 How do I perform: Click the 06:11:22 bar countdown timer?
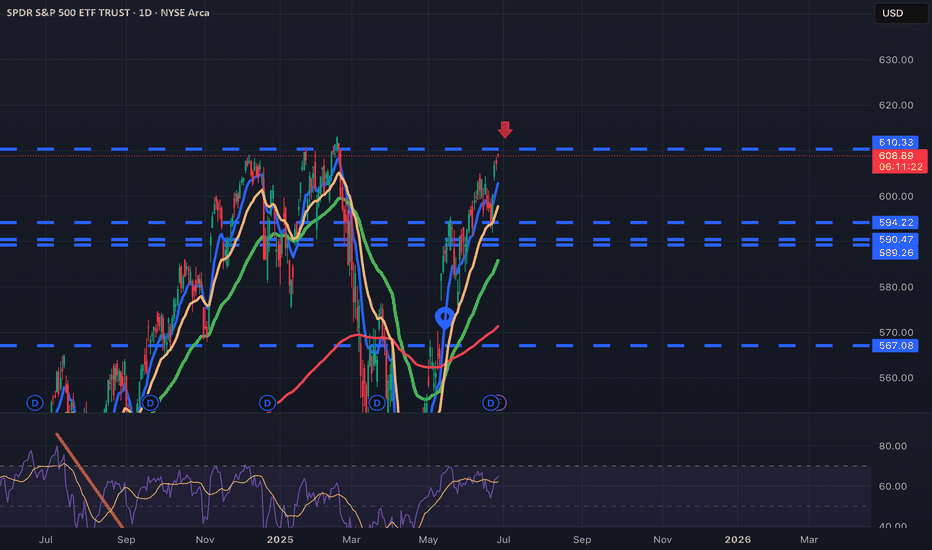[899, 167]
